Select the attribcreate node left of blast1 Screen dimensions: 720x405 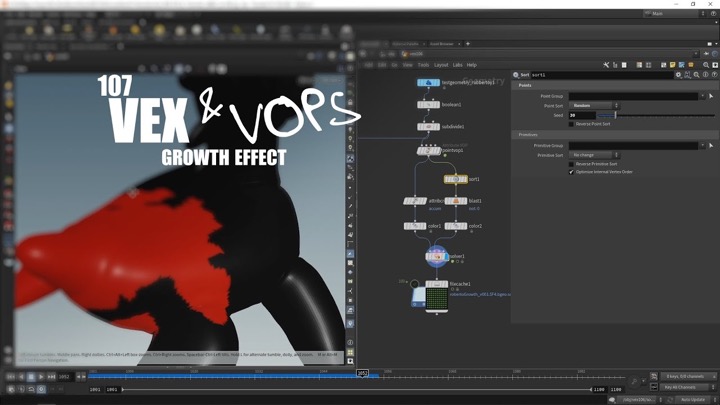click(x=415, y=201)
